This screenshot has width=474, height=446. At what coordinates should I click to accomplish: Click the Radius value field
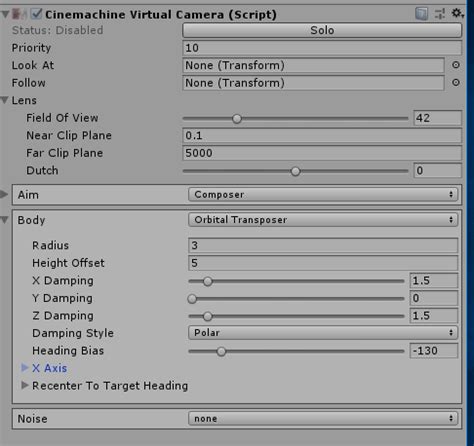pyautogui.click(x=323, y=245)
